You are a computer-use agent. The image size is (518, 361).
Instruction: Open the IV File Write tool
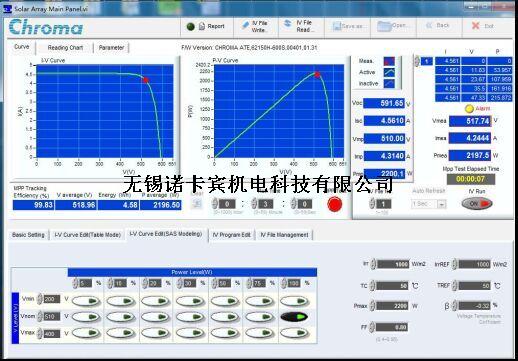tap(255, 26)
